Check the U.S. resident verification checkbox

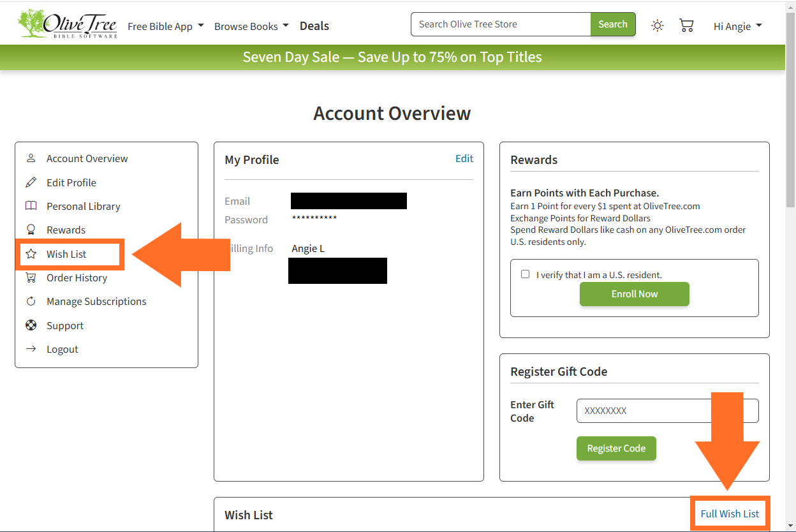click(x=525, y=274)
